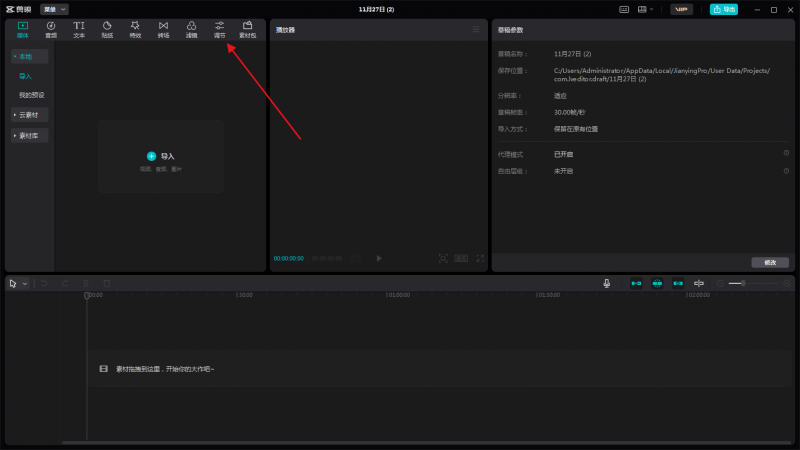Click the delete clip icon
Screen dimensions: 800x450
(107, 283)
